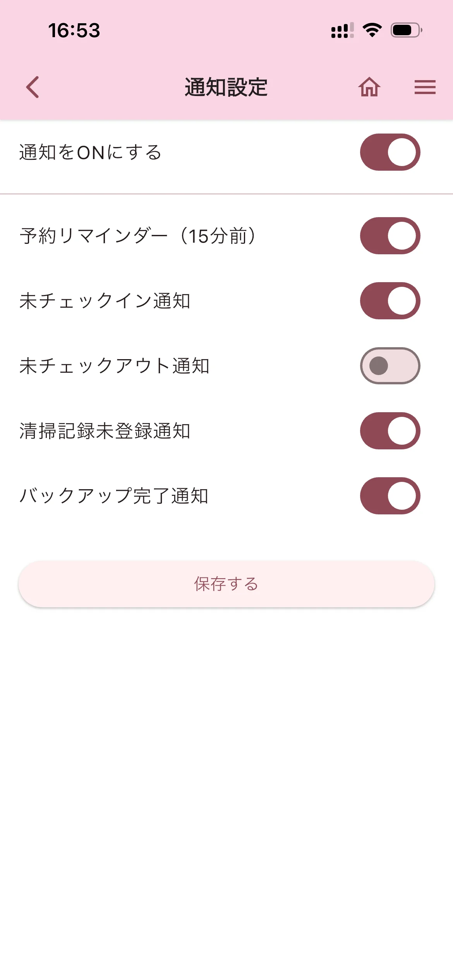Tap the 清掃記録未登録通知 label text
The height and width of the screenshot is (980, 453).
(105, 431)
